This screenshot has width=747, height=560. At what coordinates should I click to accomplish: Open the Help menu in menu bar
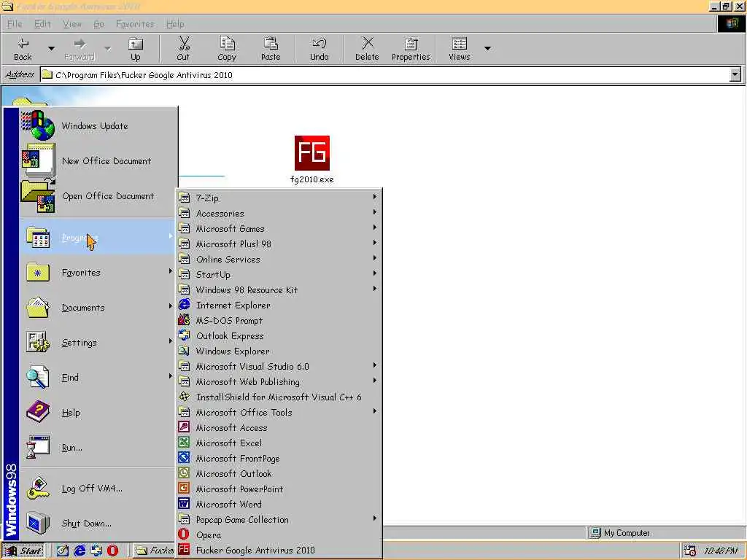(x=175, y=24)
